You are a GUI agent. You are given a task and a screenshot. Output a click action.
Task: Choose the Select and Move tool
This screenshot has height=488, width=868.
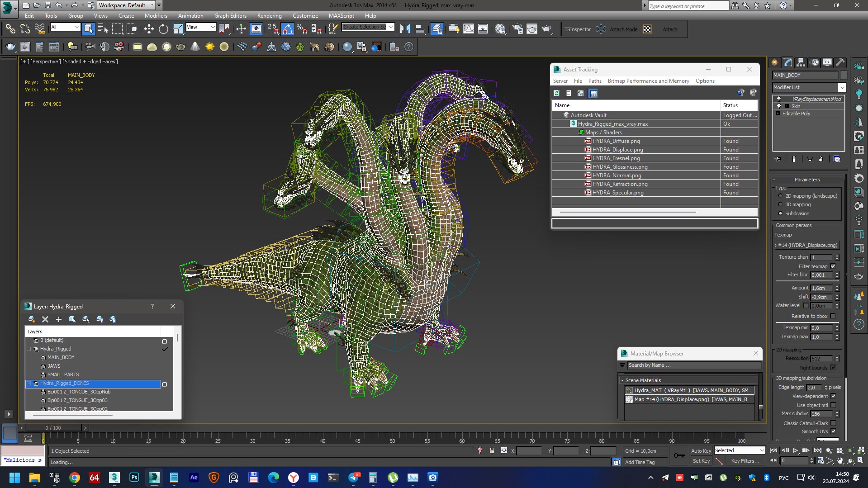pyautogui.click(x=149, y=29)
